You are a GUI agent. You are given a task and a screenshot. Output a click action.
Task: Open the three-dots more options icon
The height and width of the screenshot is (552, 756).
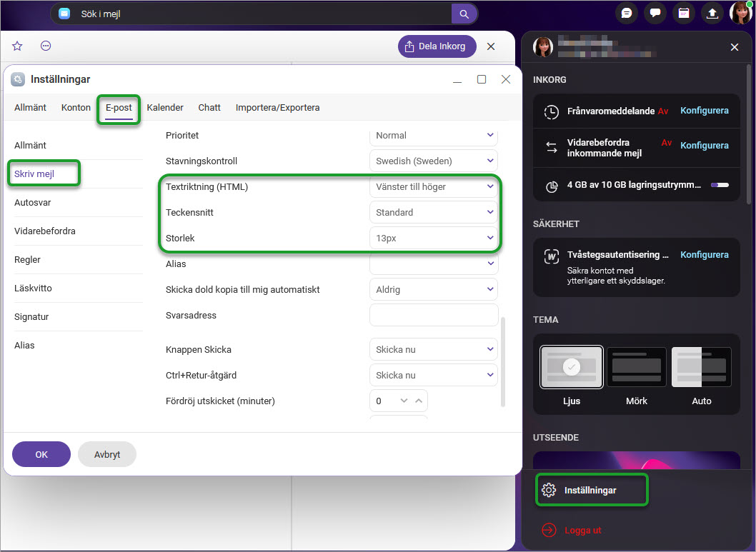pyautogui.click(x=46, y=46)
